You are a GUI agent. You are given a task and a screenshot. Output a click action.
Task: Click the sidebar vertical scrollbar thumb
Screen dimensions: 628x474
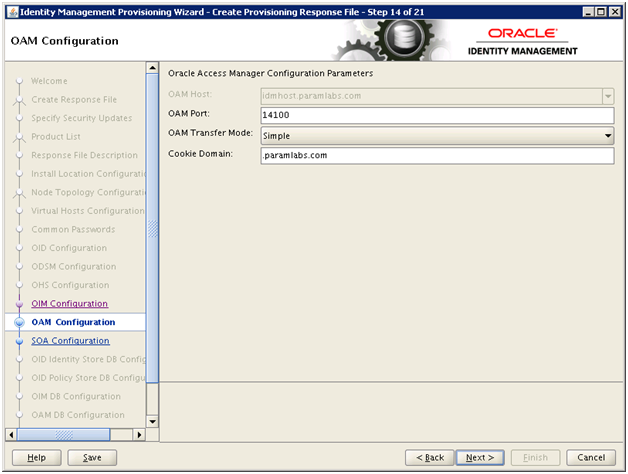tap(152, 228)
